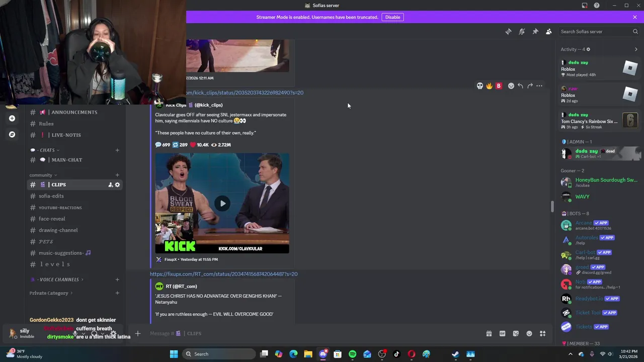Open Discover servers compass icon
This screenshot has height=362, width=644.
point(12,134)
